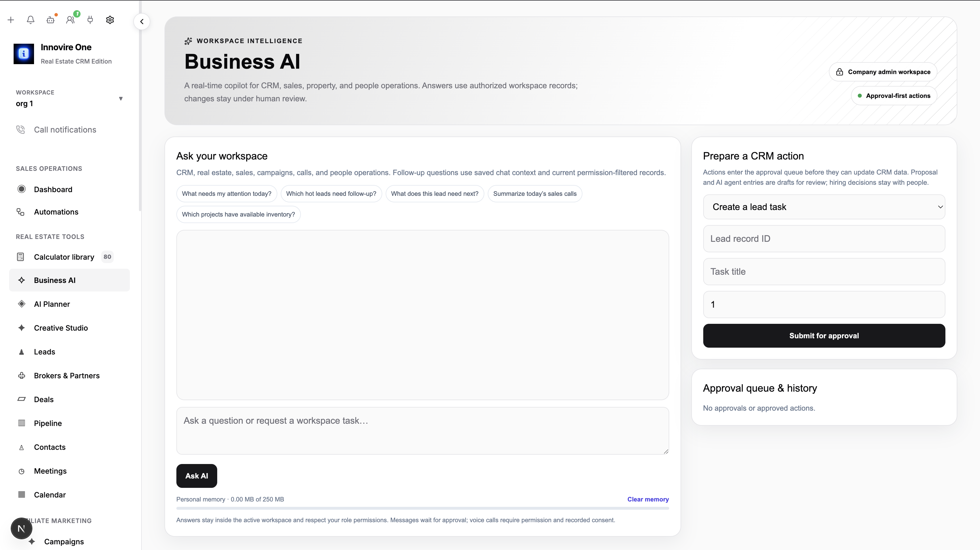The height and width of the screenshot is (550, 980).
Task: Click the integrations plug icon
Action: click(90, 20)
